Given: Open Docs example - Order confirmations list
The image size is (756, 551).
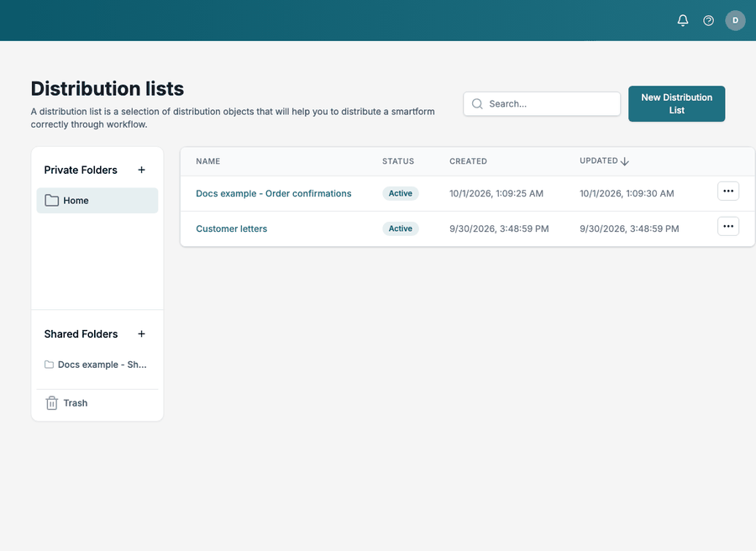Looking at the screenshot, I should 273,193.
